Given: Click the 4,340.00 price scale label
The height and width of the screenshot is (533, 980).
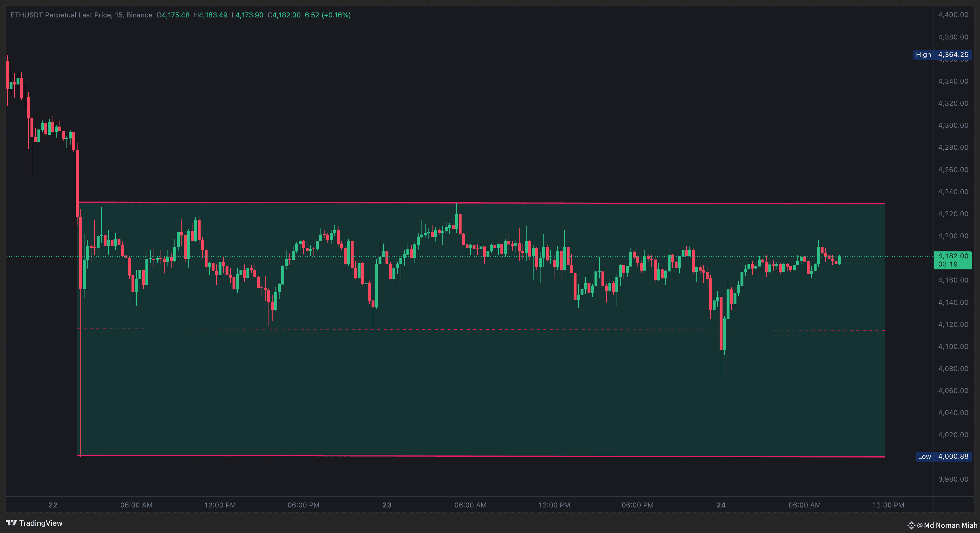Looking at the screenshot, I should click(x=953, y=81).
